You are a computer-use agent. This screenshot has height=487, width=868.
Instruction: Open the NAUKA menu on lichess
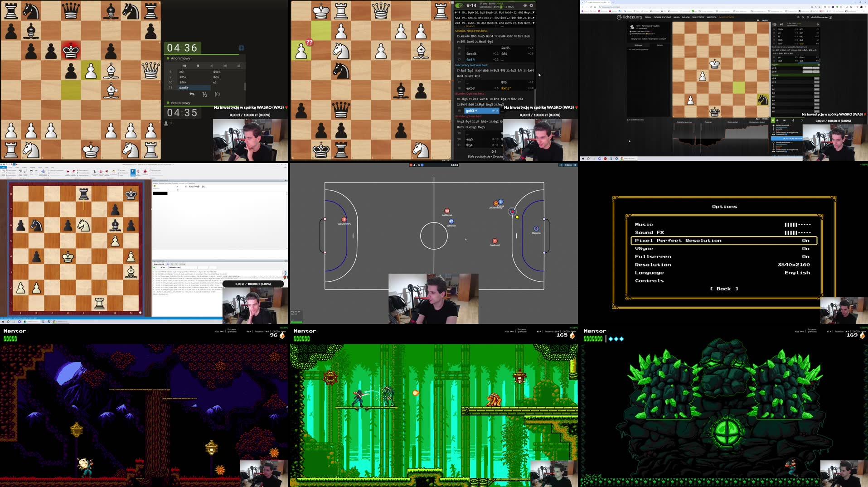pyautogui.click(x=676, y=17)
